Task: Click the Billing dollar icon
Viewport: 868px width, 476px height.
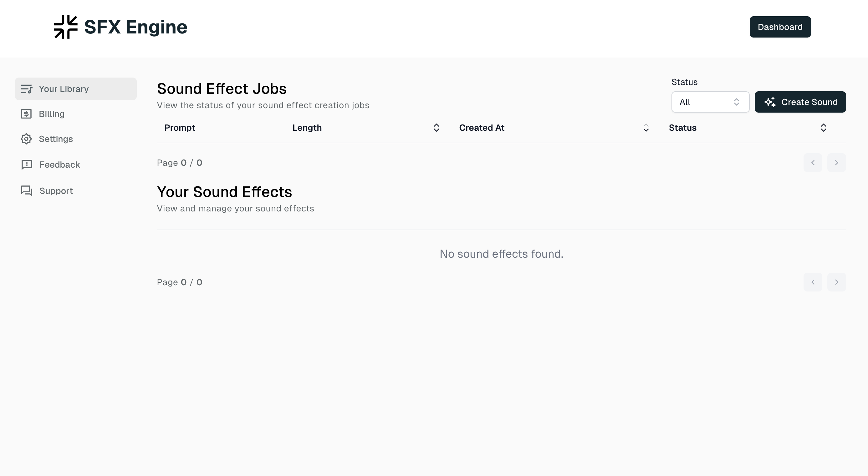Action: (x=26, y=114)
